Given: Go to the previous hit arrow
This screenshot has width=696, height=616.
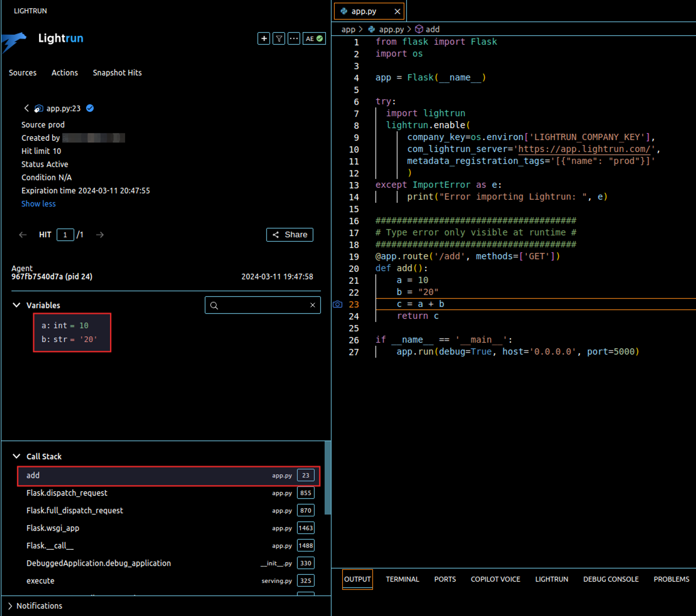Looking at the screenshot, I should click(23, 235).
